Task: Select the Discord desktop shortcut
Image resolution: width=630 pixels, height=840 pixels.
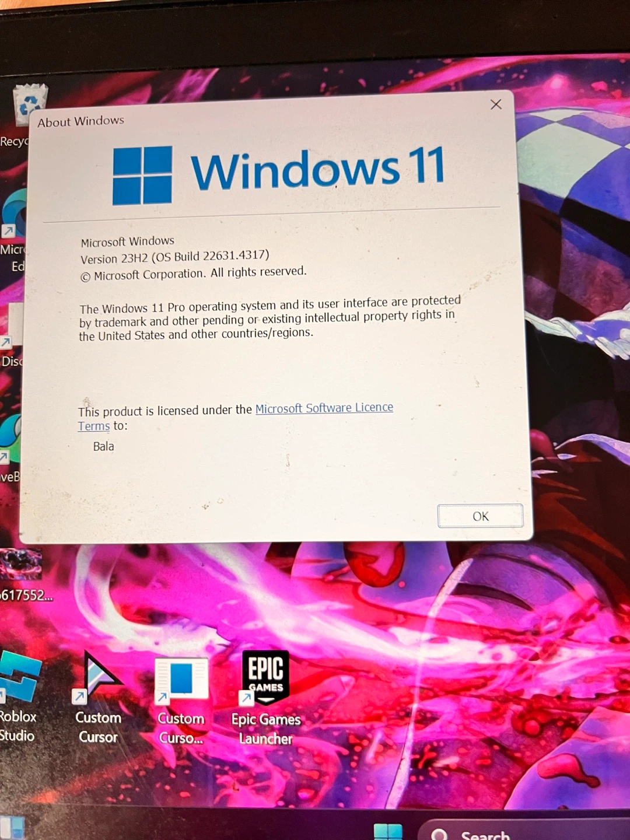Action: (x=12, y=335)
